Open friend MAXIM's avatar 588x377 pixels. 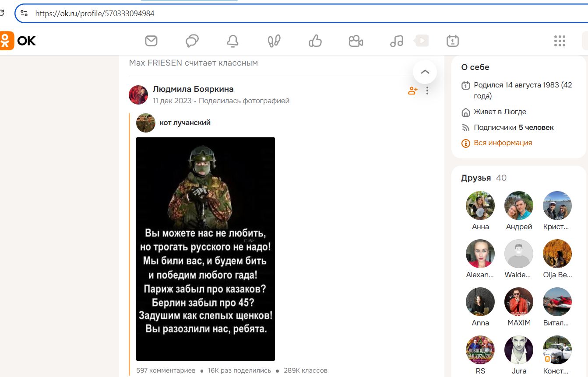point(519,302)
